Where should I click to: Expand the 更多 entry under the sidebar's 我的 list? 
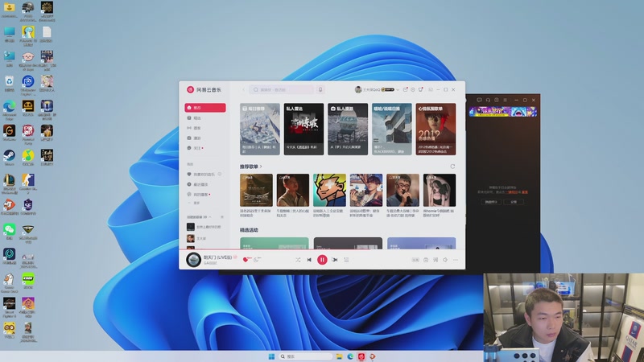tap(194, 204)
